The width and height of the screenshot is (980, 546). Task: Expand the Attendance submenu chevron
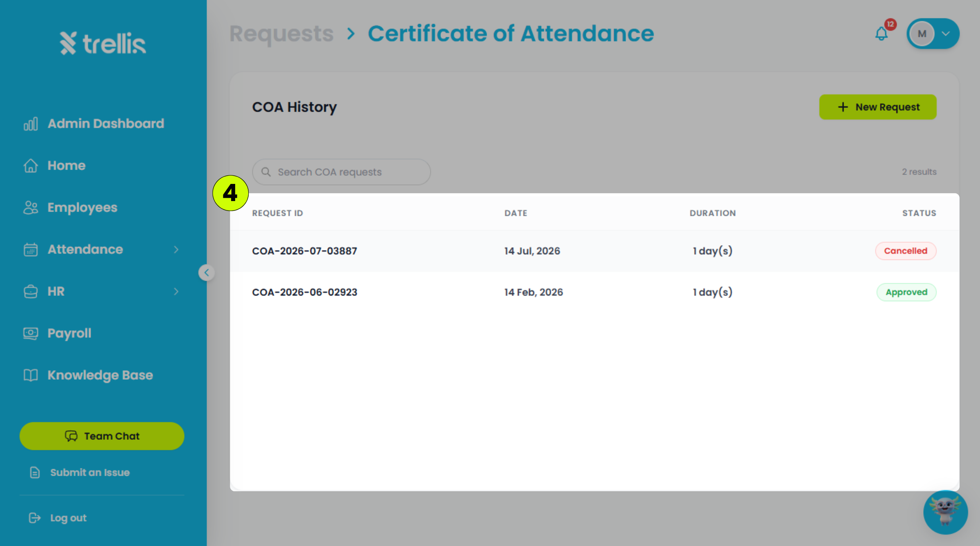[176, 249]
